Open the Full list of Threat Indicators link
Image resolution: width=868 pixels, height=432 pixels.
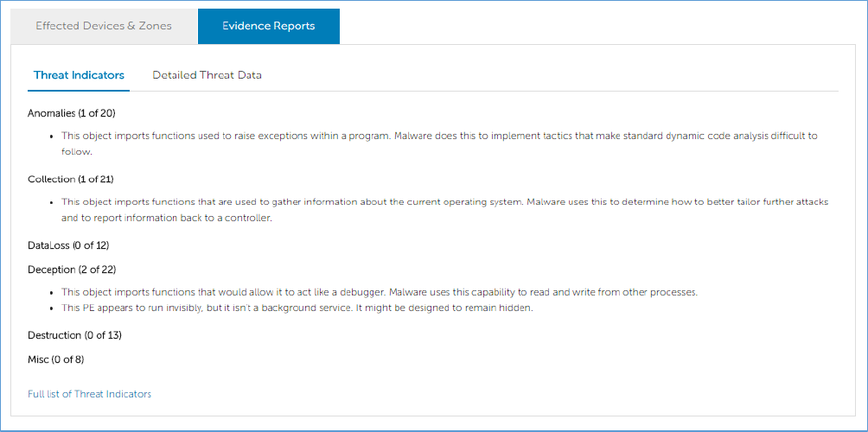click(89, 394)
